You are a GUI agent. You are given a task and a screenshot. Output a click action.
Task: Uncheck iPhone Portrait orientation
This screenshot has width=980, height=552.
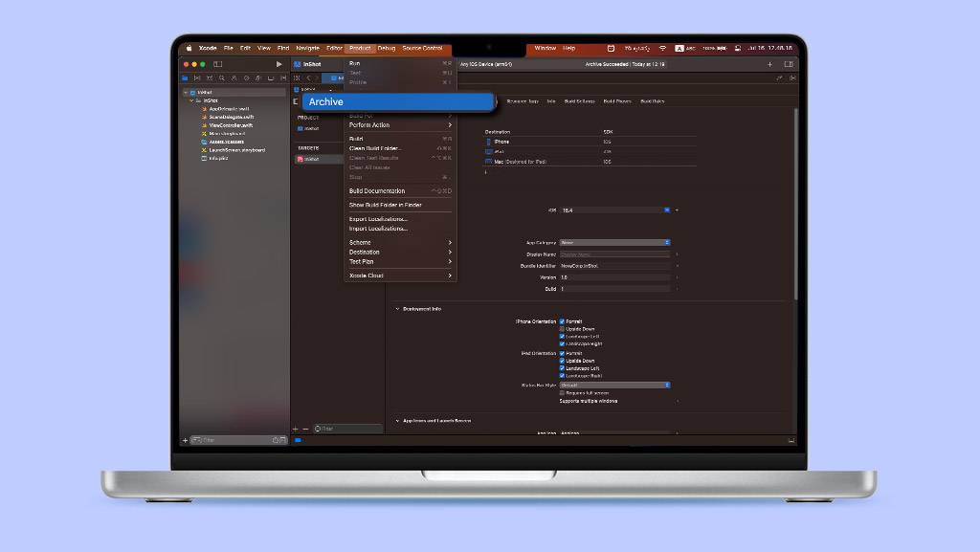562,321
